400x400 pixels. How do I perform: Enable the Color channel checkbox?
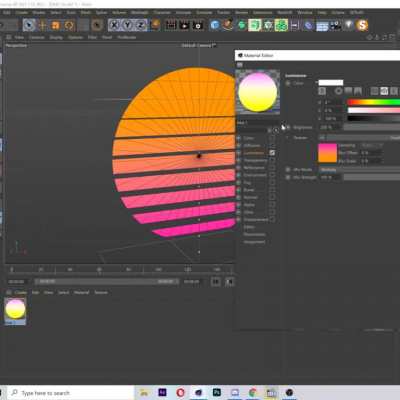[x=272, y=138]
